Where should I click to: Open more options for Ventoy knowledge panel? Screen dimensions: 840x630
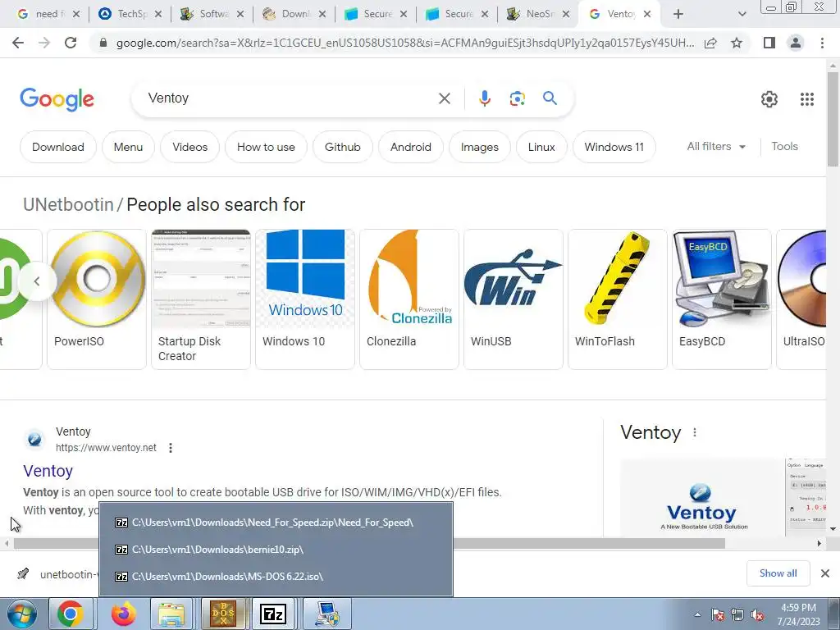point(694,432)
